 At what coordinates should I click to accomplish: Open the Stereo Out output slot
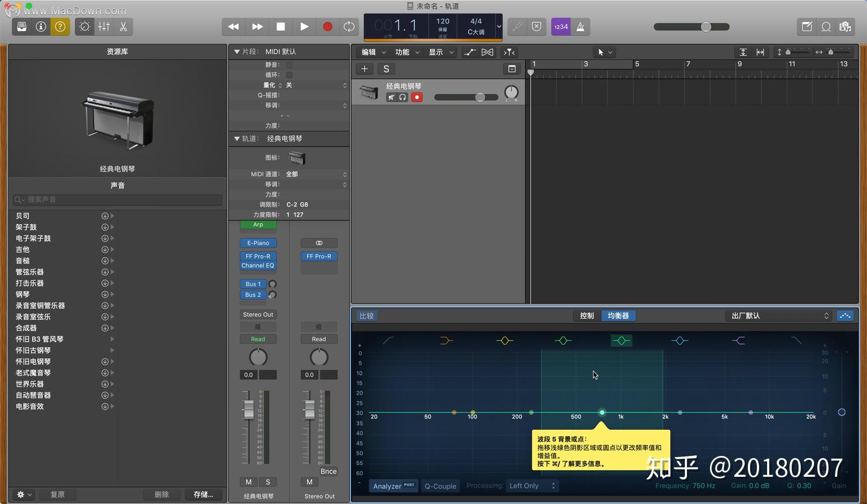(x=258, y=314)
